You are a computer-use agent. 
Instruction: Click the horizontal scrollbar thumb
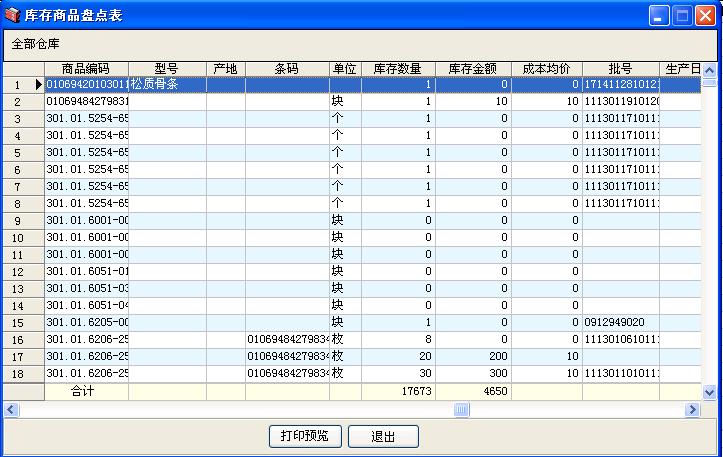point(462,409)
